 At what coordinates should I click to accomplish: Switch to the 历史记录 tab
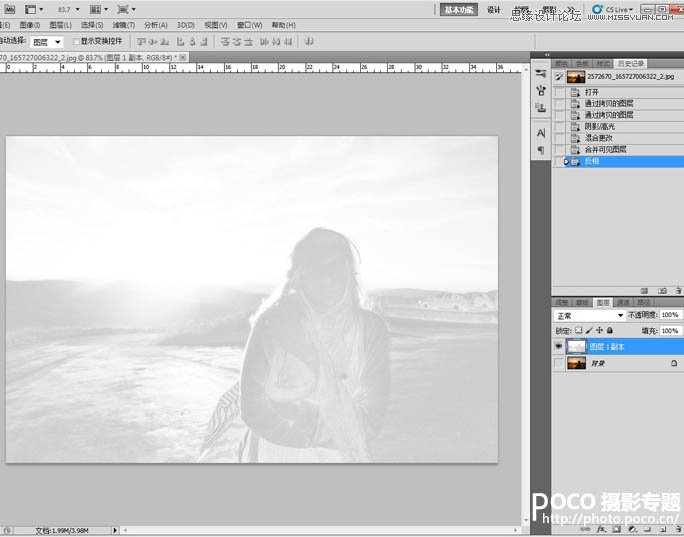pyautogui.click(x=631, y=63)
